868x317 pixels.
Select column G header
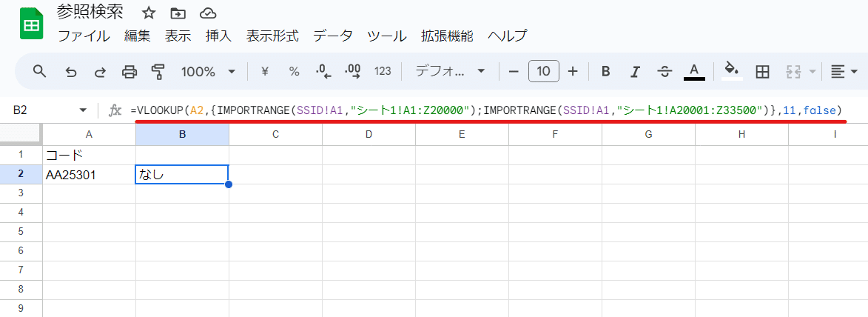coord(649,134)
